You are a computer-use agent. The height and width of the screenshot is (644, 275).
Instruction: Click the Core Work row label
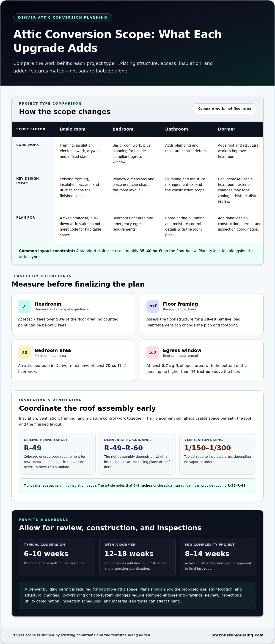28,145
